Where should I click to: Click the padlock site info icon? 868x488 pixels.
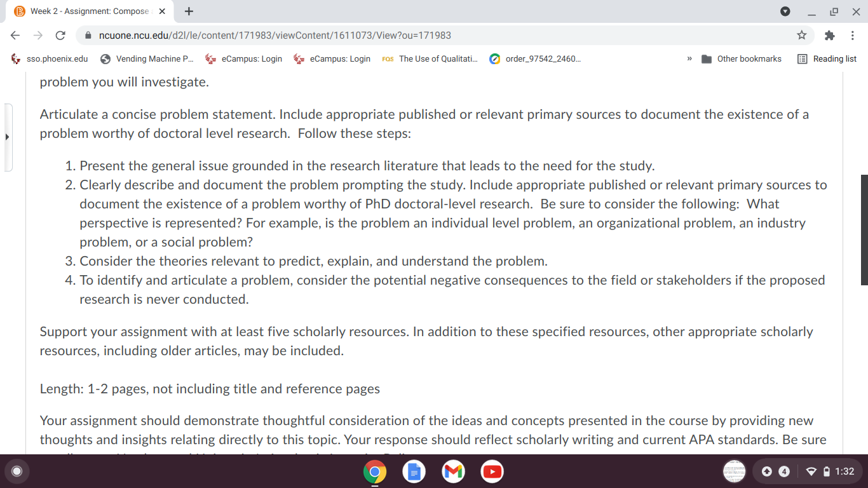[87, 36]
